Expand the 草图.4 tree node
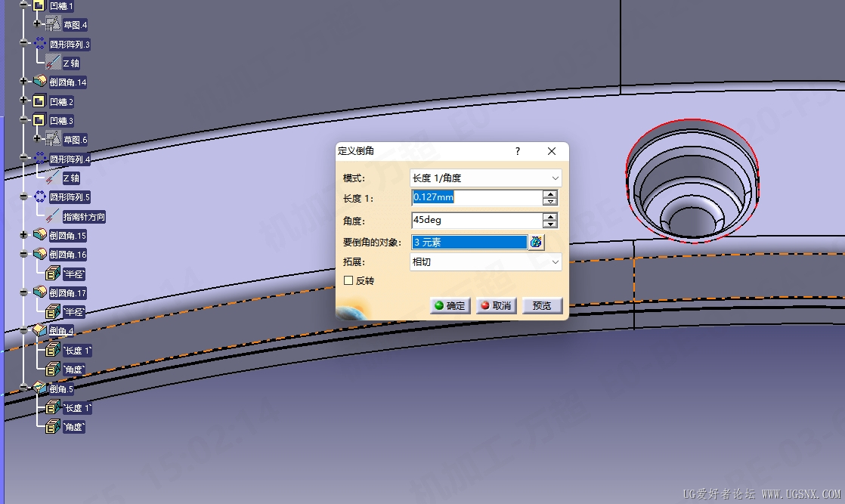Viewport: 845px width, 504px height. [x=36, y=23]
